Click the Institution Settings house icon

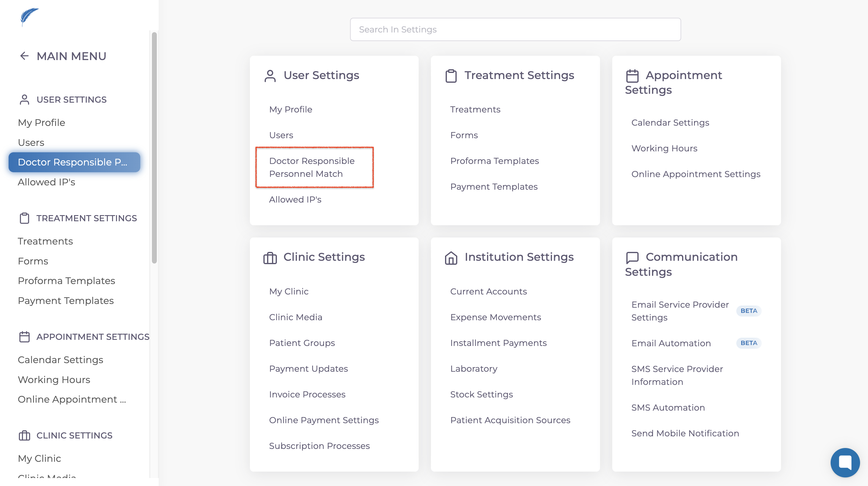[451, 258]
